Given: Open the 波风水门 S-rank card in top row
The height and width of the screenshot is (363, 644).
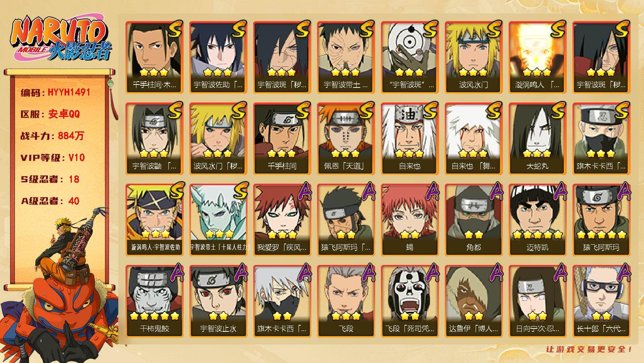Looking at the screenshot, I should coord(473,57).
